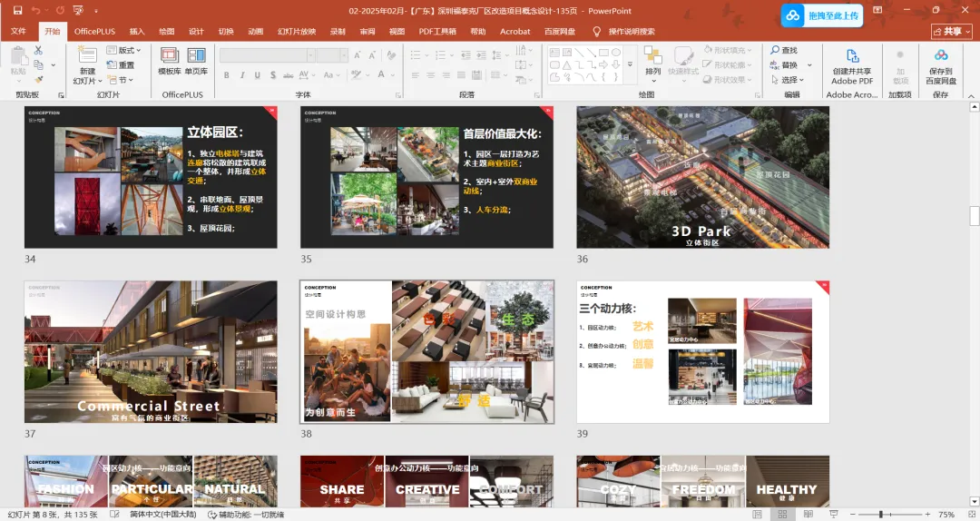
Task: Switch to Slide Sorter view icon
Action: [x=782, y=514]
